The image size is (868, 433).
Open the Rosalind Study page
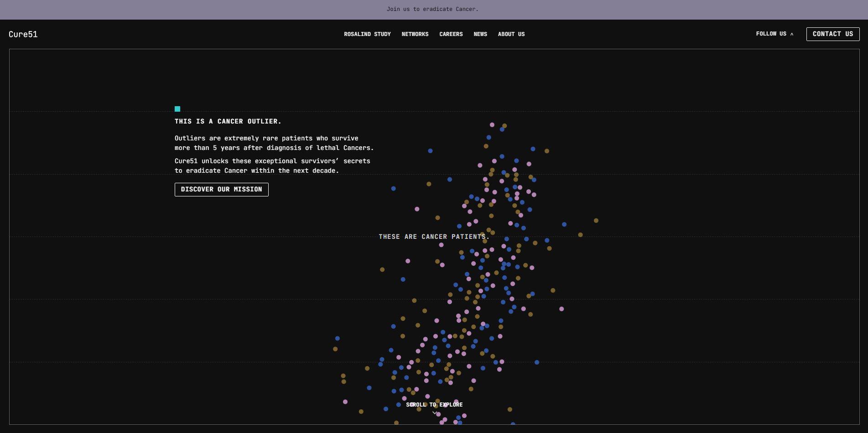tap(367, 34)
